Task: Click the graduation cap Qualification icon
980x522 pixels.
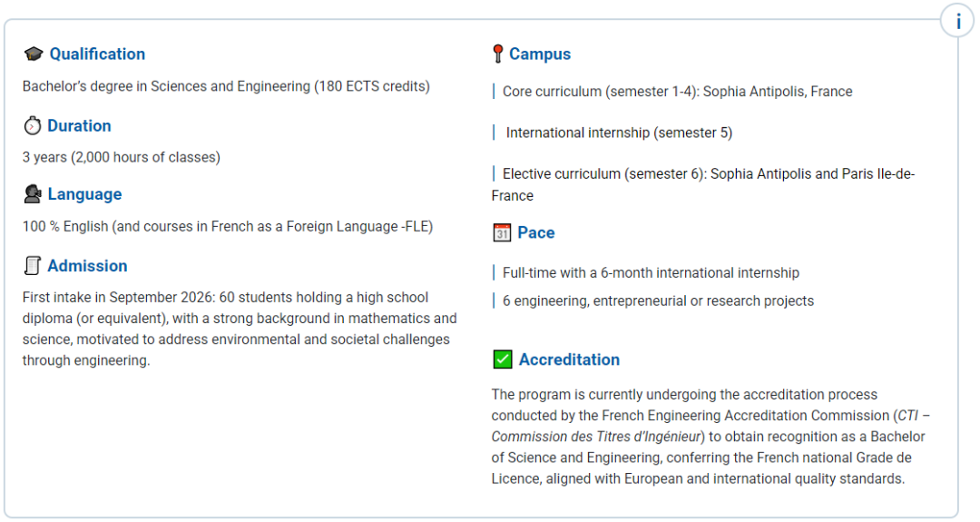Action: point(34,54)
